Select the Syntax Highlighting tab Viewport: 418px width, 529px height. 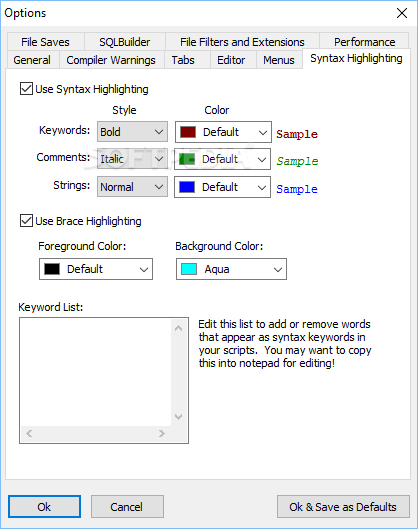click(x=356, y=58)
